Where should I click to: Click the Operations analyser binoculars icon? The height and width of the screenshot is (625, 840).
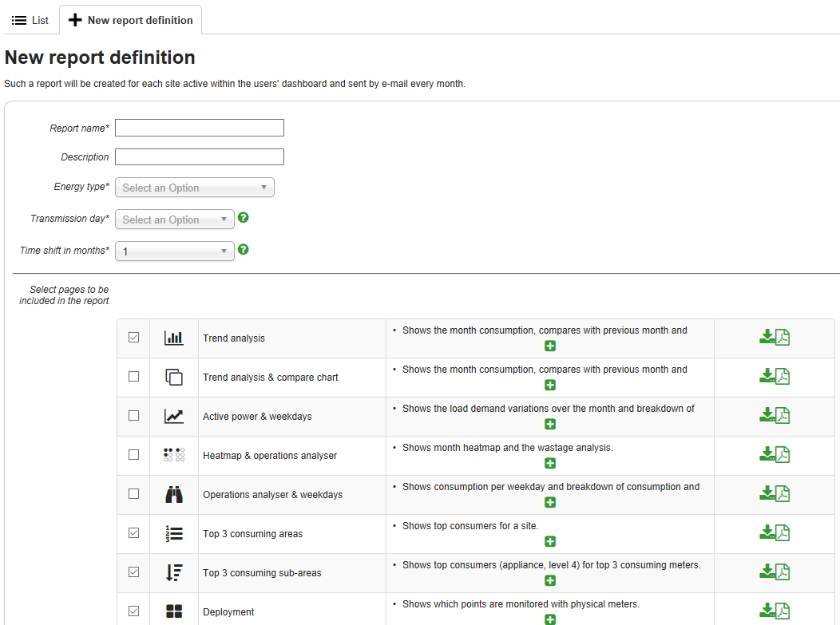[174, 494]
